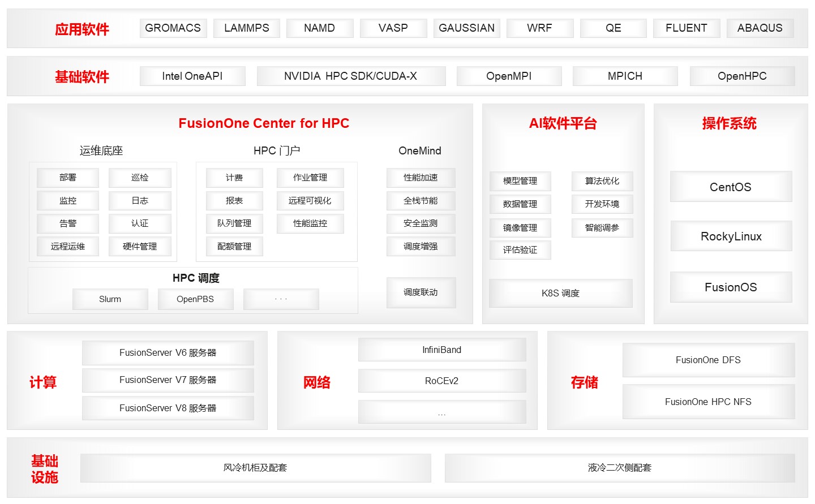The image size is (815, 504).
Task: Select the K8S 调度 box
Action: 561,293
